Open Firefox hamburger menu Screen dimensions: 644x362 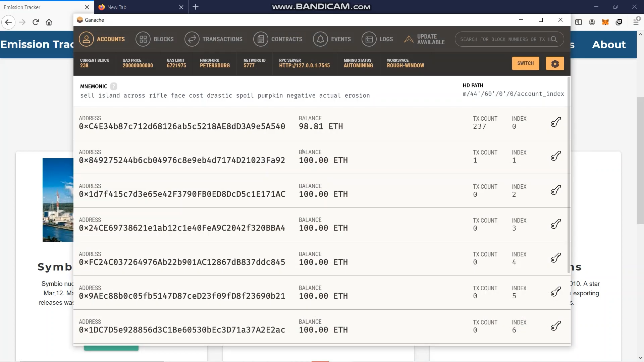636,22
